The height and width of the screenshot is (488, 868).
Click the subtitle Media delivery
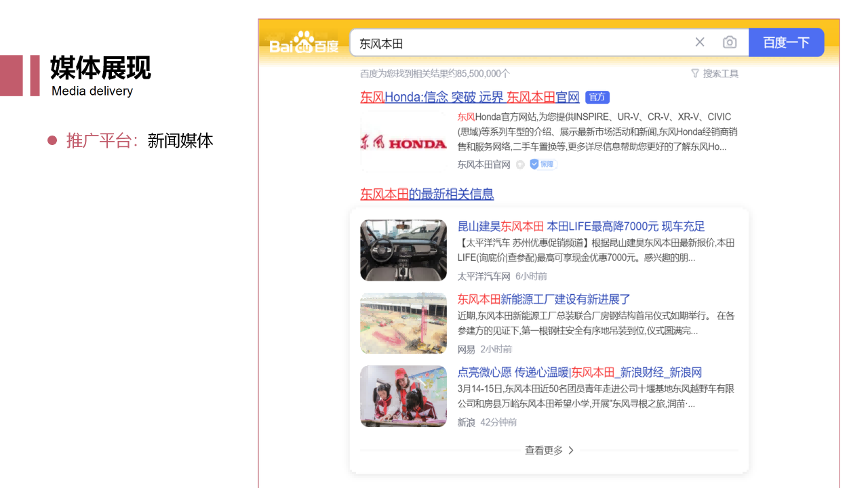pyautogui.click(x=92, y=91)
